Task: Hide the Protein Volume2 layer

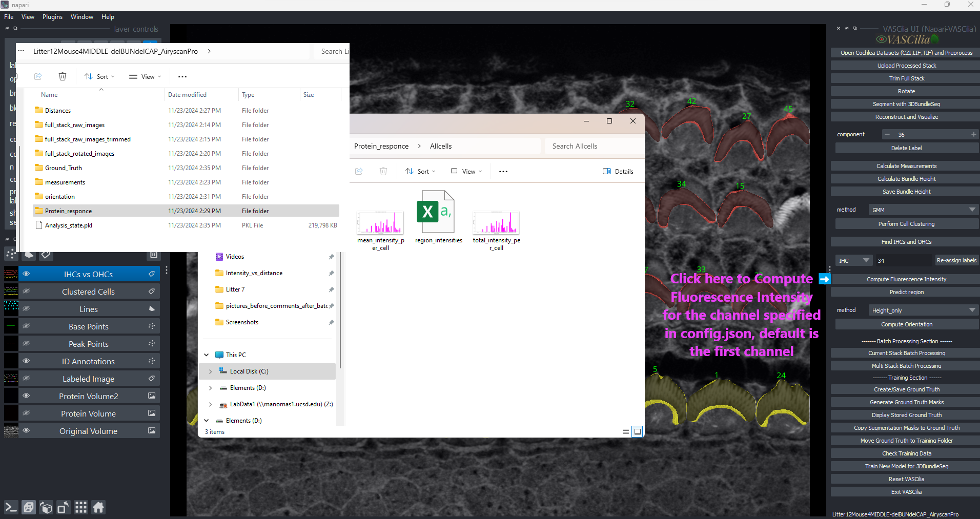Action: 26,396
